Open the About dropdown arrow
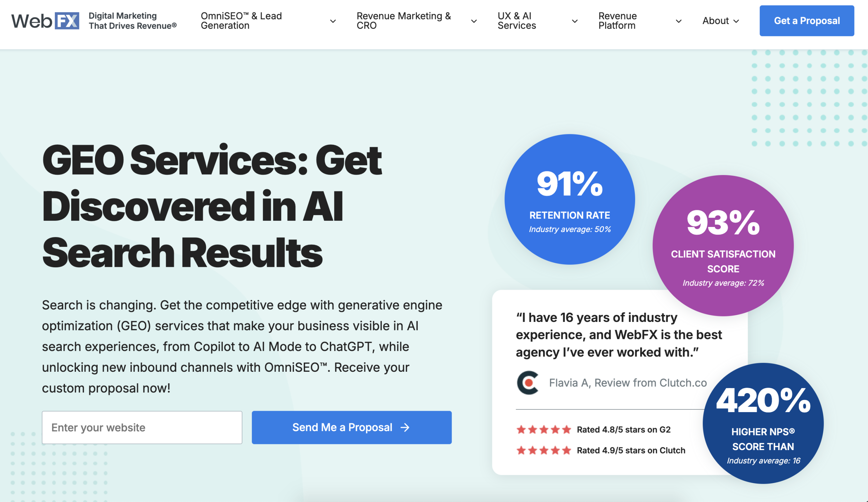 pos(736,21)
